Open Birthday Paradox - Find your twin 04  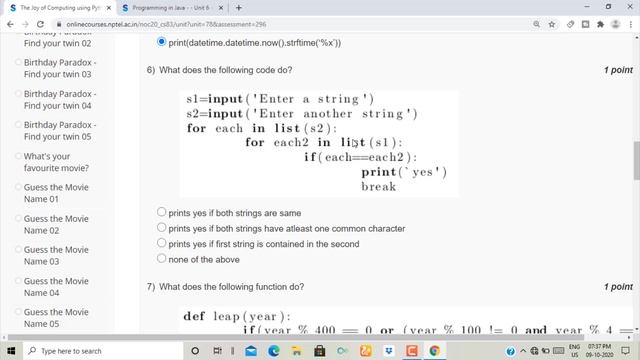pos(60,100)
